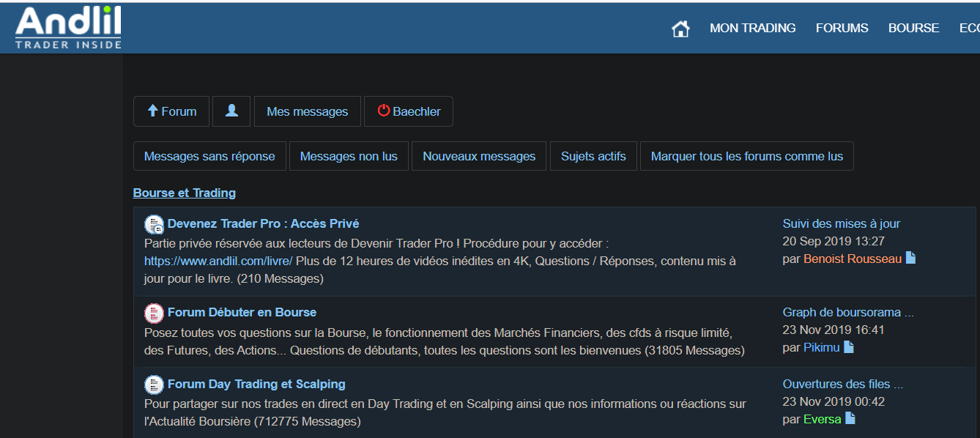Show Messages sans réponse

(209, 156)
